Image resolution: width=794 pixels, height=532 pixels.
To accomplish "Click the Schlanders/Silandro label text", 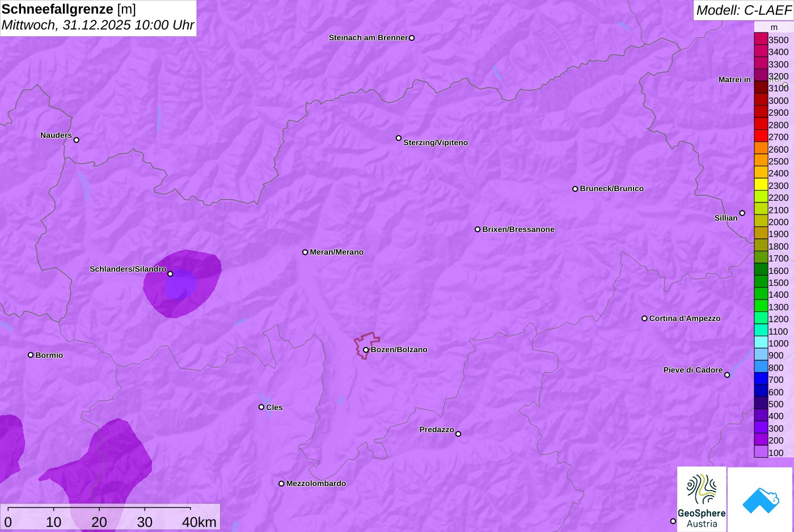I will [128, 269].
